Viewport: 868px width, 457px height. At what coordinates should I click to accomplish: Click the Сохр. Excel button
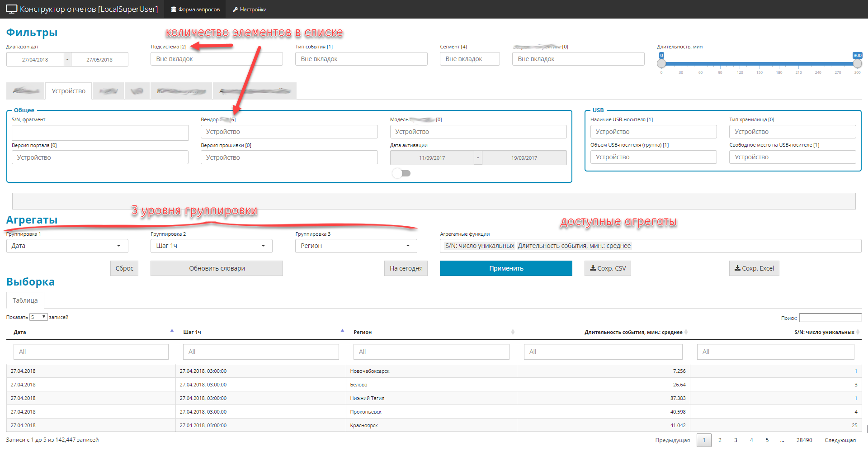pyautogui.click(x=754, y=268)
